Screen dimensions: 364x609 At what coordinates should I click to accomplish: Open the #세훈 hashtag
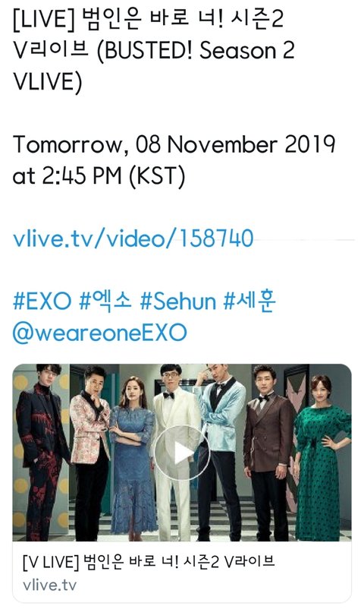pyautogui.click(x=249, y=301)
